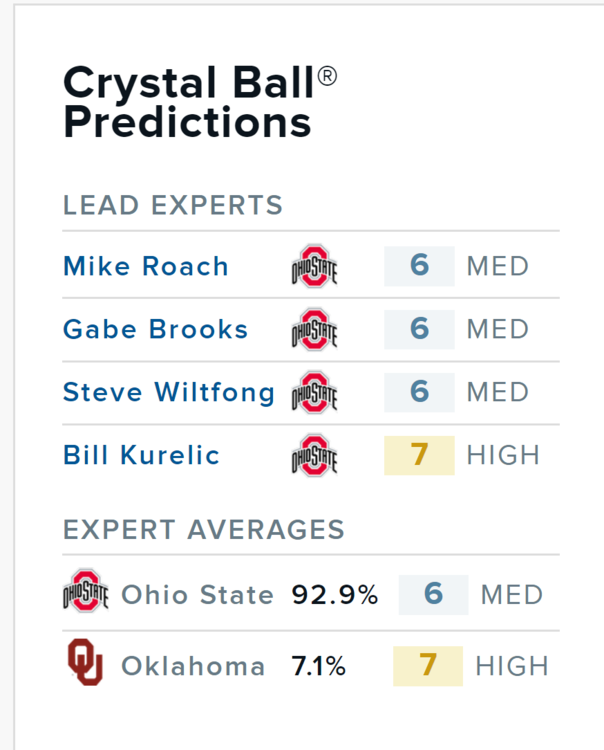Click Ohio State logo beside Bill Kurelic
Image resolution: width=604 pixels, height=750 pixels.
(x=314, y=455)
